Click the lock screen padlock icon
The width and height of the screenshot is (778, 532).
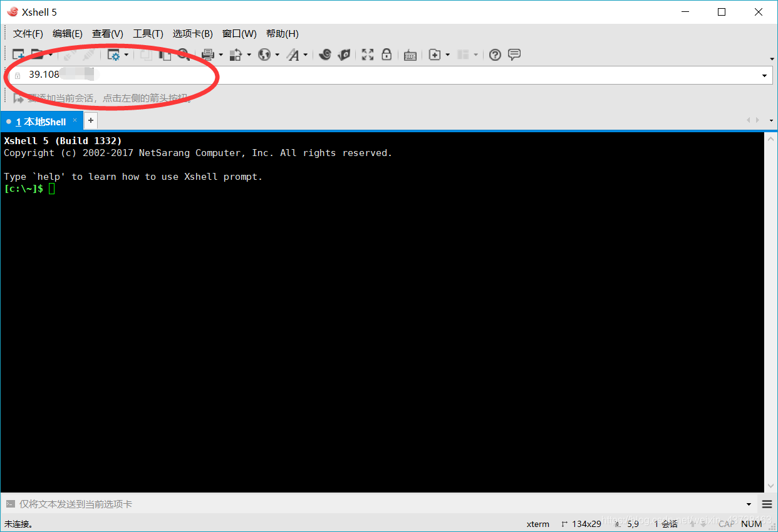click(x=386, y=55)
